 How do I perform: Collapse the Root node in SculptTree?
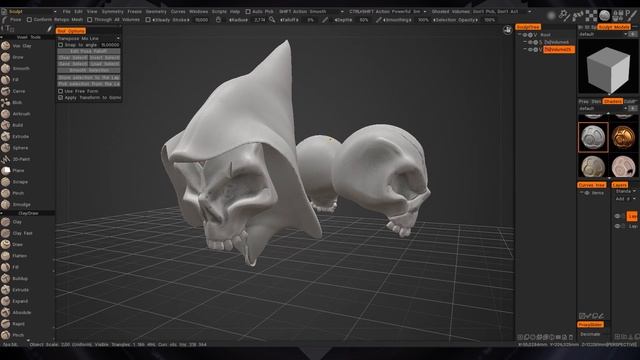point(520,35)
